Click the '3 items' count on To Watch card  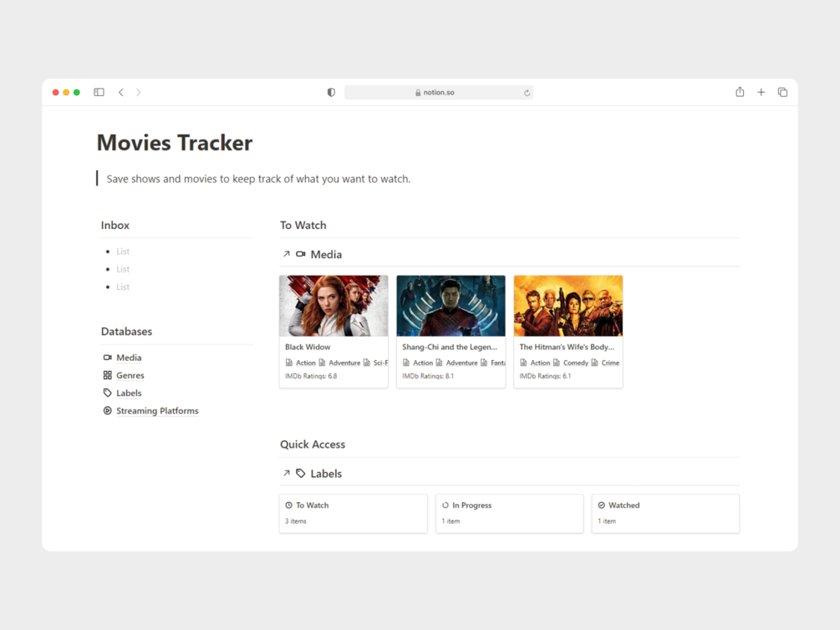click(296, 521)
